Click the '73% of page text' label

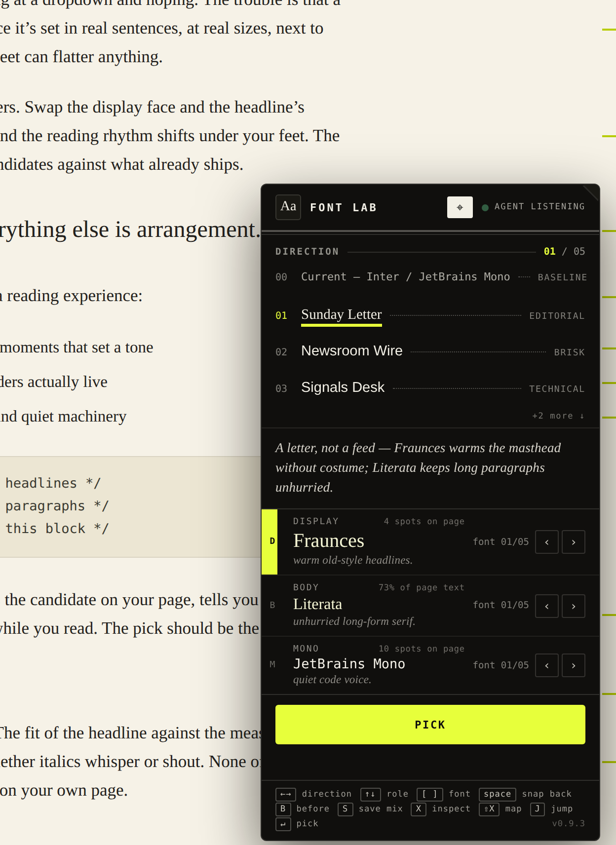click(x=422, y=587)
